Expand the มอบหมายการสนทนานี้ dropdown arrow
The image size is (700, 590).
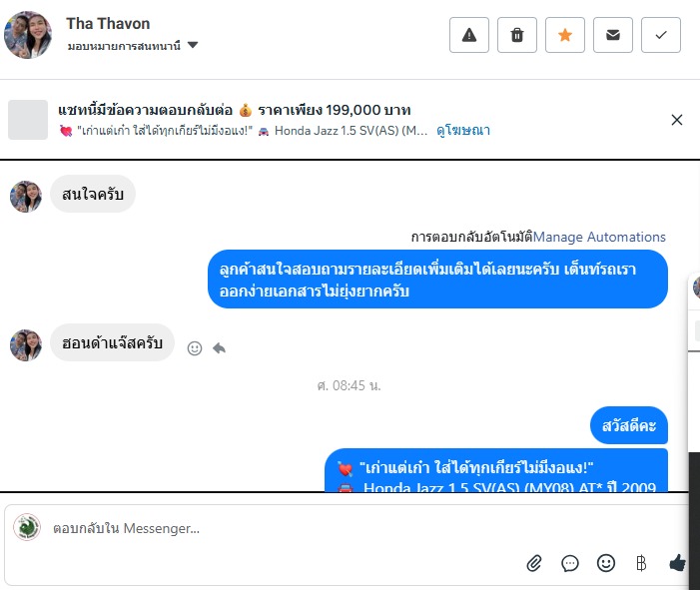193,45
